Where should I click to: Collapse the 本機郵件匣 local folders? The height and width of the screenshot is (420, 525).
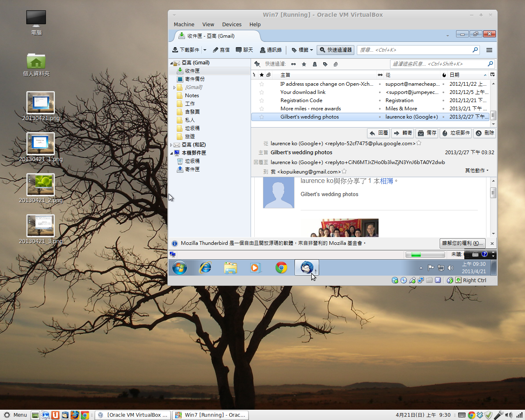point(171,153)
